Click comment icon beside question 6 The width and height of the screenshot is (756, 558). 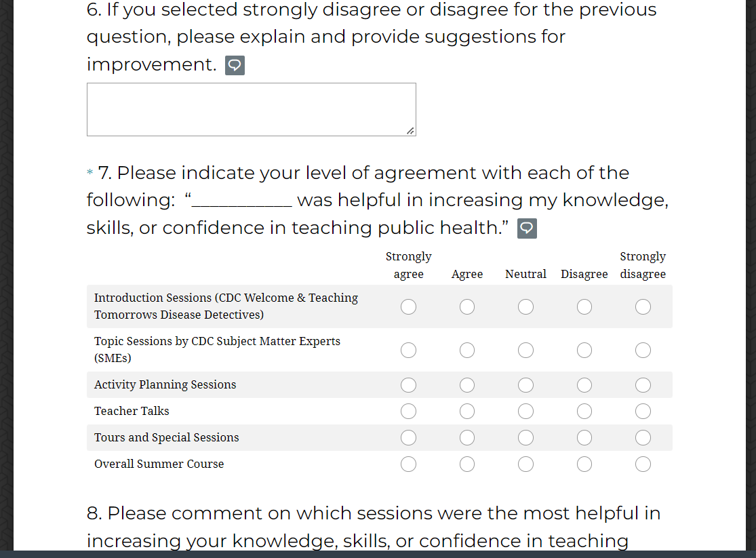coord(235,66)
